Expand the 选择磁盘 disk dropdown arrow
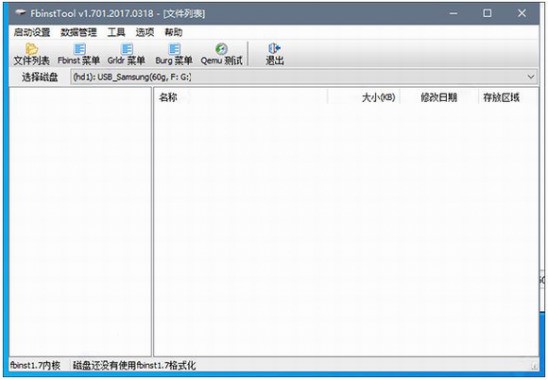 [531, 77]
